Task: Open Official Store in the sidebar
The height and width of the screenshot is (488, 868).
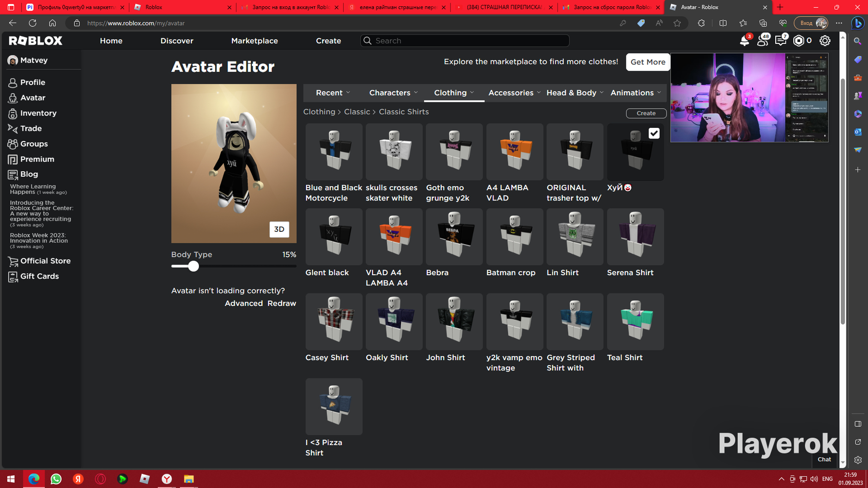Action: point(45,261)
